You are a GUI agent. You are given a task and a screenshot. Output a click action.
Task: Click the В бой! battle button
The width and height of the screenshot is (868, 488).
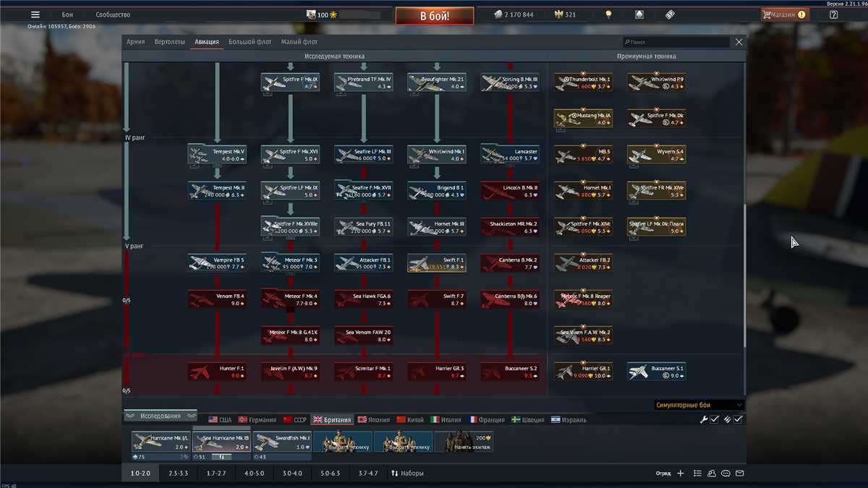tap(435, 16)
